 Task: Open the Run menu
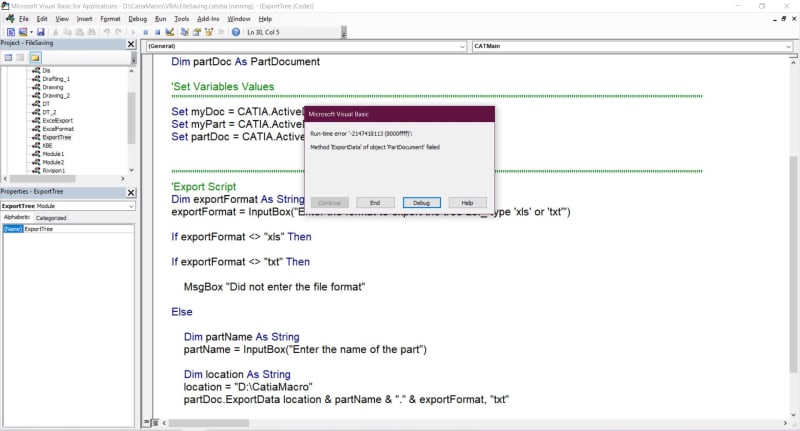click(x=160, y=19)
